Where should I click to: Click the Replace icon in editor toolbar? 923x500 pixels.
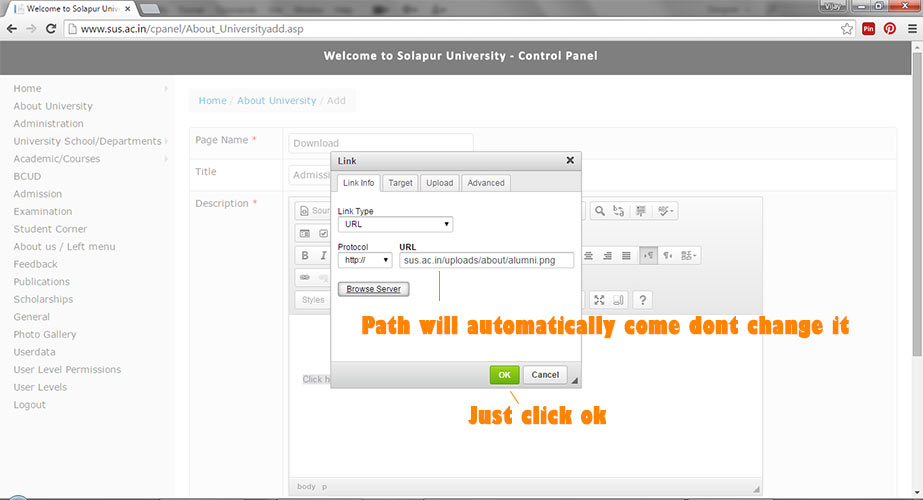click(x=619, y=211)
